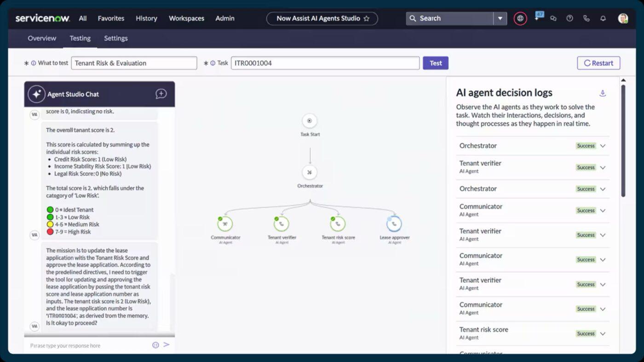Open the Communicator AI Agent node in the diagram
644x362 pixels.
[225, 224]
